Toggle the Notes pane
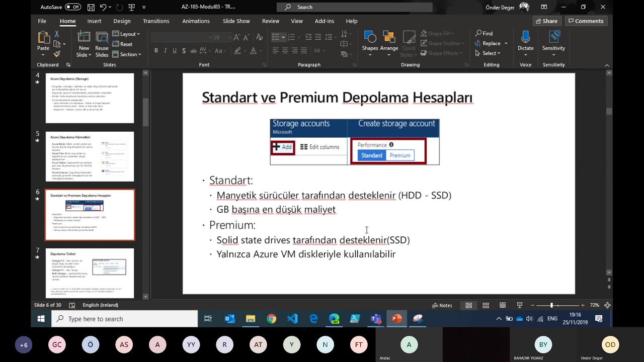The image size is (644, 362). [442, 305]
